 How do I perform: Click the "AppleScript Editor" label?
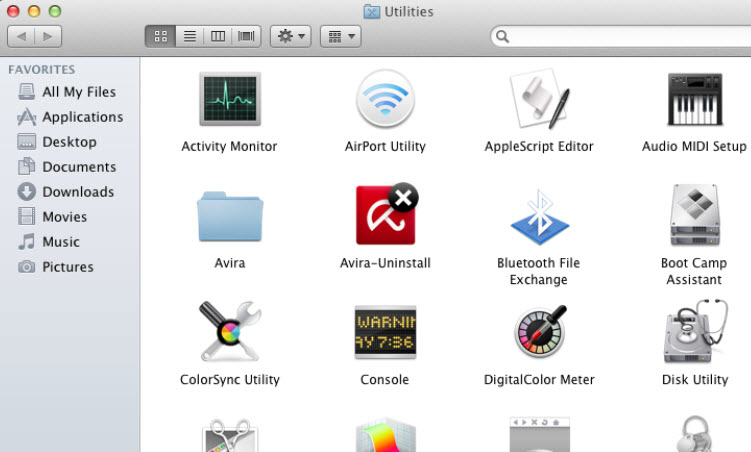[539, 147]
